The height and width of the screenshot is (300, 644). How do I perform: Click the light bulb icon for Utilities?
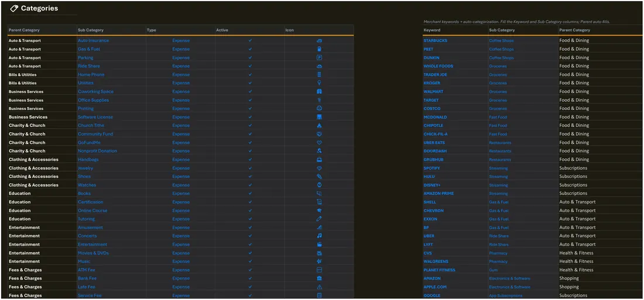[x=319, y=83]
